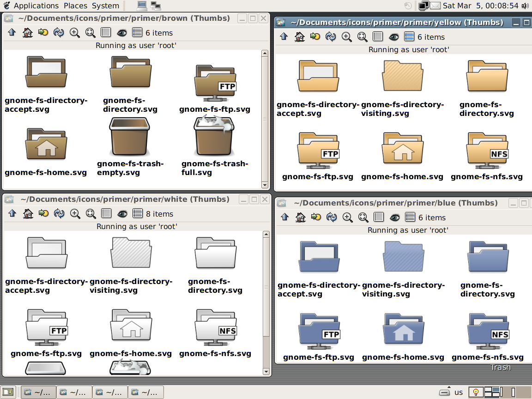
Task: Select white gnome-fs-nfs.svg thumbnail
Action: point(216,327)
